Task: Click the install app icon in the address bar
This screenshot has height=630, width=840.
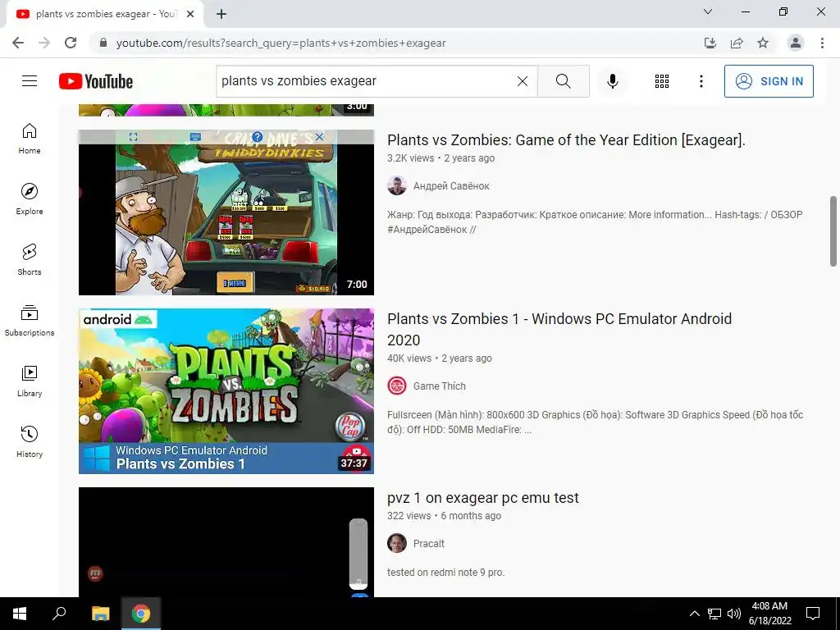Action: (x=710, y=43)
